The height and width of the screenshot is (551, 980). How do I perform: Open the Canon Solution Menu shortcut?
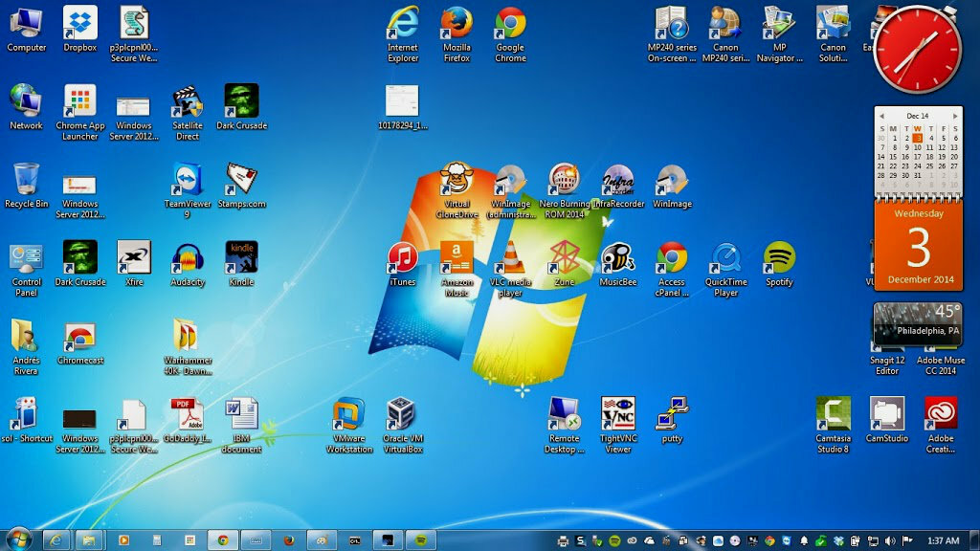(x=834, y=34)
